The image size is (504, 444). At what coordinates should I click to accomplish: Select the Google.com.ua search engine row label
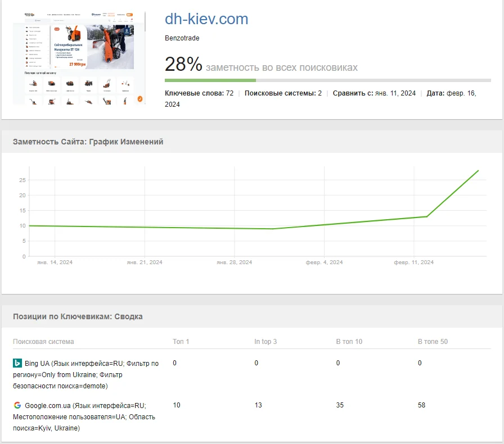(x=84, y=416)
